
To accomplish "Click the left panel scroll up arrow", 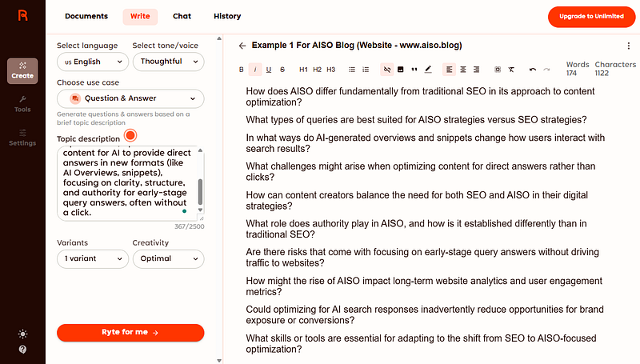I will tap(219, 38).
